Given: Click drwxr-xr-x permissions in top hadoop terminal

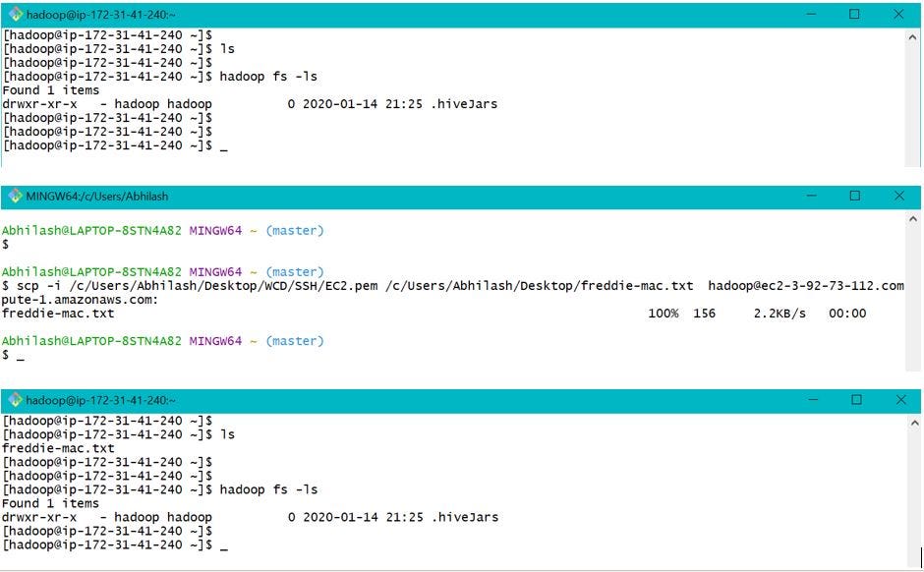Looking at the screenshot, I should (39, 104).
